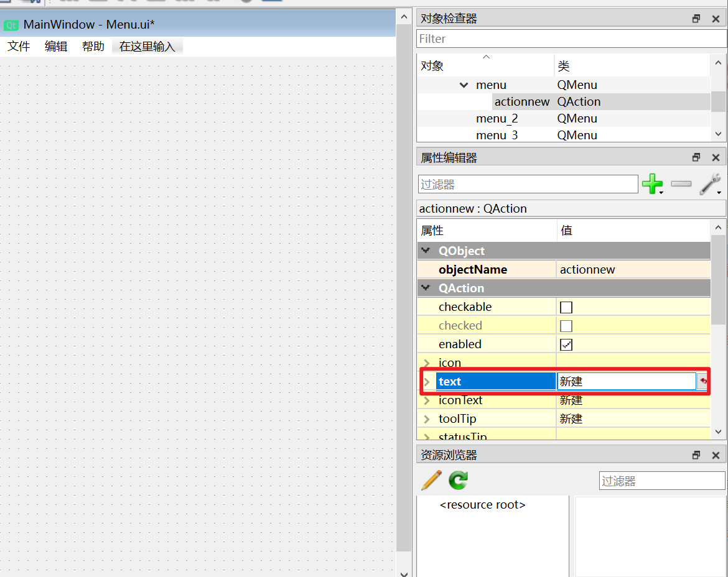Float the Object Inspector panel

coord(696,19)
